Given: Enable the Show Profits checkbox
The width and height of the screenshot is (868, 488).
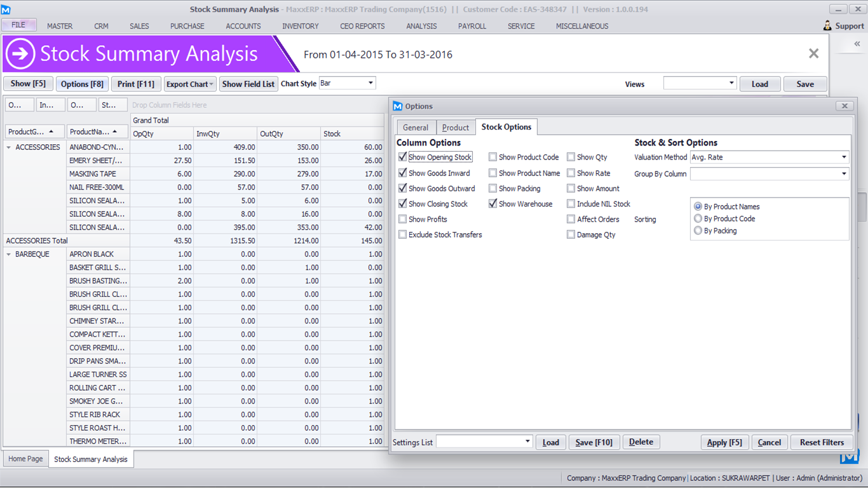Looking at the screenshot, I should (403, 219).
